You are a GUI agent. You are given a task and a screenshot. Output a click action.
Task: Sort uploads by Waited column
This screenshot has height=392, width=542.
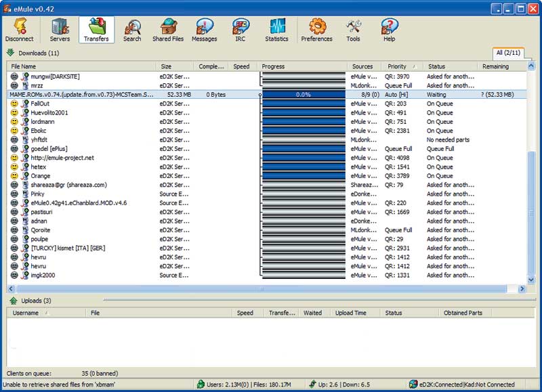click(x=314, y=313)
